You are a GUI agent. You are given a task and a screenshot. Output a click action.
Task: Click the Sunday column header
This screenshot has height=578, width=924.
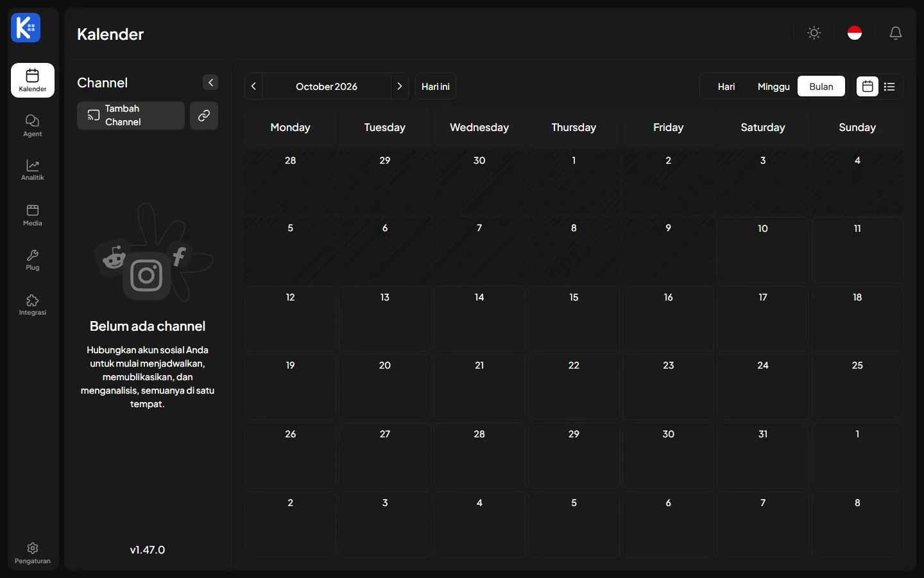point(857,127)
